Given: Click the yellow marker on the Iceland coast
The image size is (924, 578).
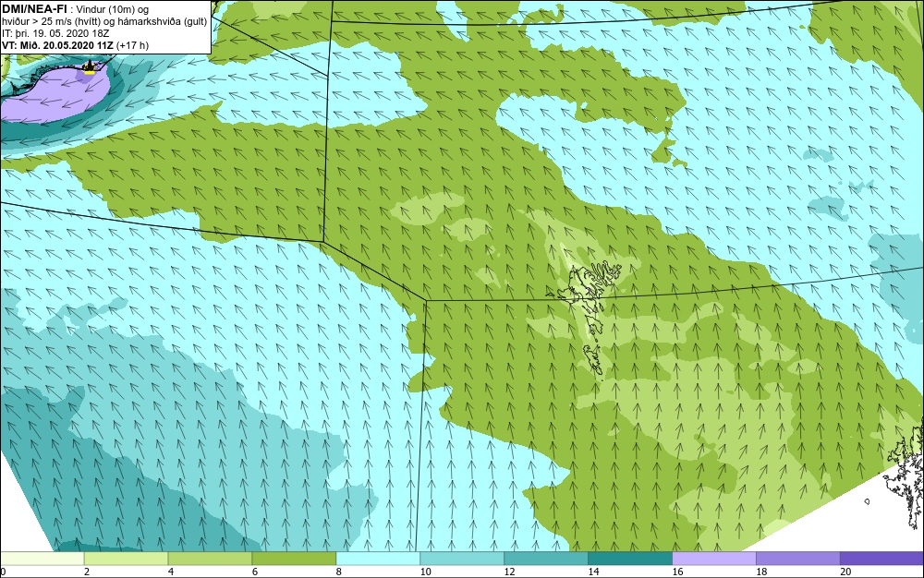Looking at the screenshot, I should click(89, 72).
